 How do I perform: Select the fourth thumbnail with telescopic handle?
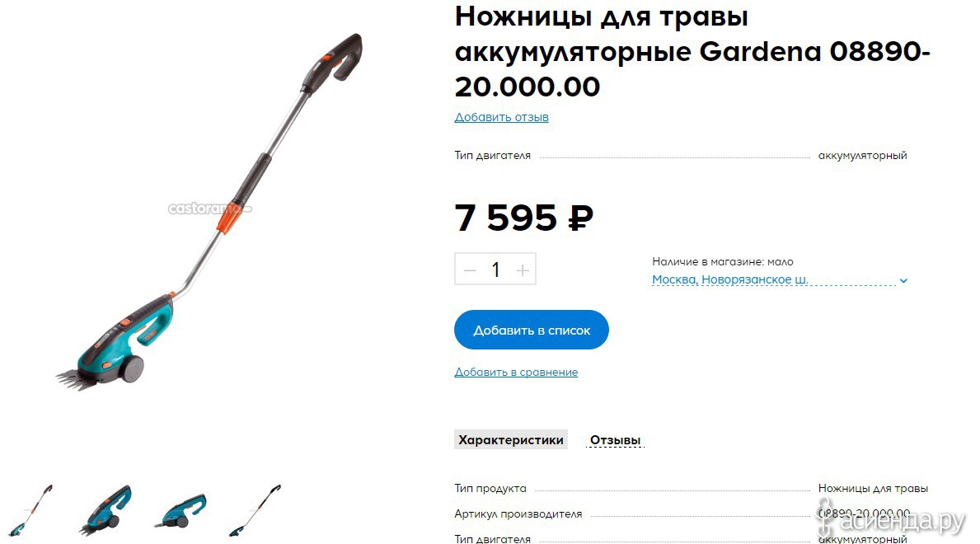click(x=255, y=509)
